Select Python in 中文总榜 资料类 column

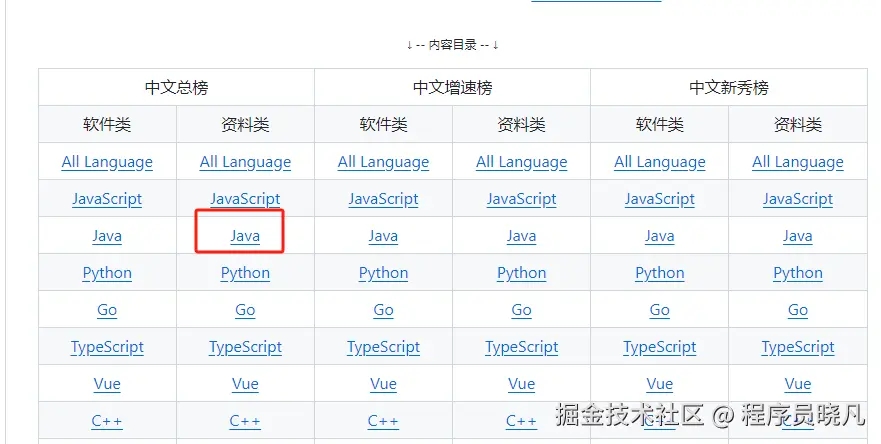245,273
